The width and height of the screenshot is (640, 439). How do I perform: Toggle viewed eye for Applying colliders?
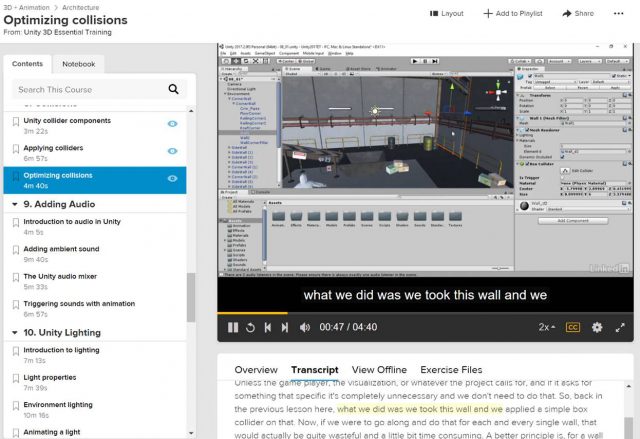tap(173, 151)
